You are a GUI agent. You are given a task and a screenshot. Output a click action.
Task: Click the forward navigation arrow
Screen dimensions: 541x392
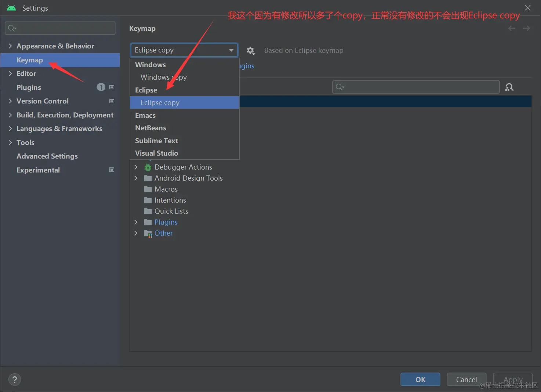526,28
